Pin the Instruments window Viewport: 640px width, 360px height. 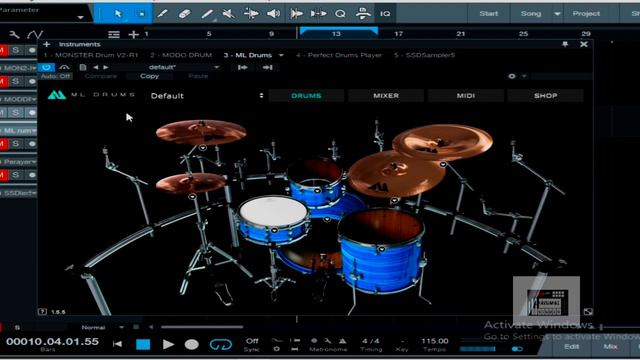(x=565, y=44)
